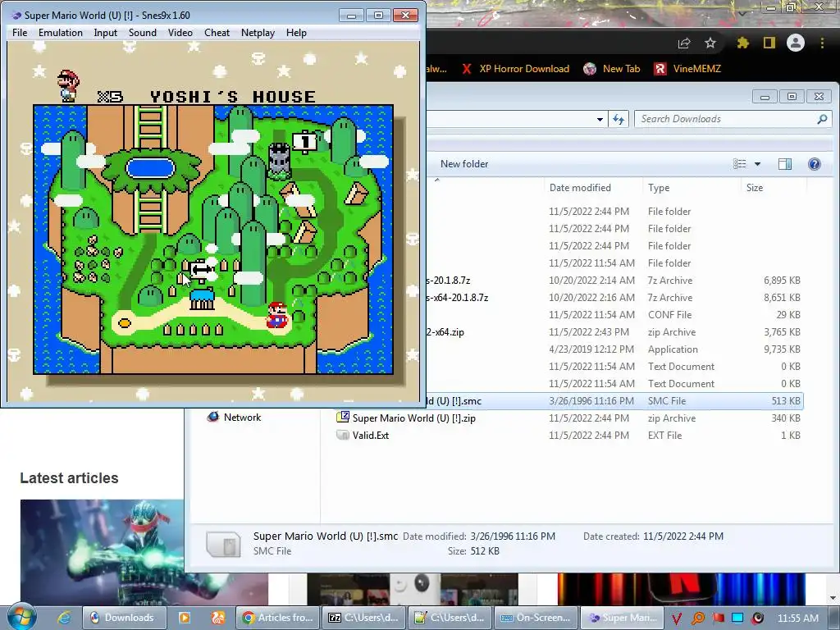This screenshot has height=630, width=840.
Task: Open Explorer help icon
Action: (815, 164)
